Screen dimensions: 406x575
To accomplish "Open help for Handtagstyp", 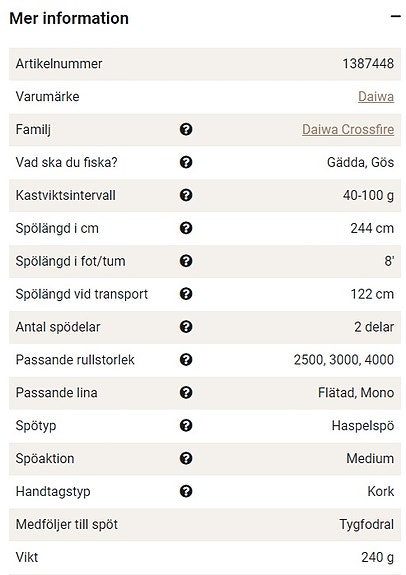I will tap(186, 491).
